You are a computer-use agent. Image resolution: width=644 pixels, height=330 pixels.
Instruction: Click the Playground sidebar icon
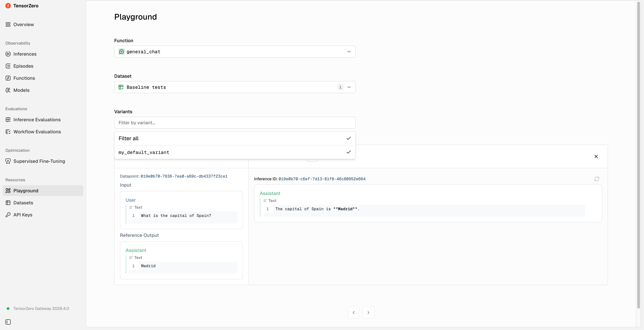coord(8,191)
